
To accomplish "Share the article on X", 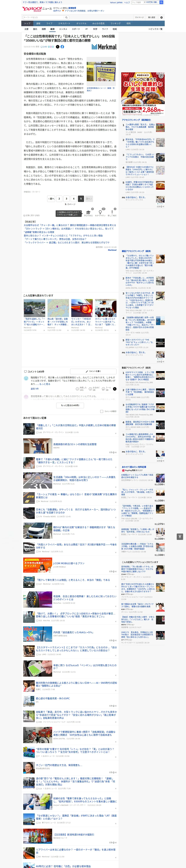I will [x=57, y=47].
